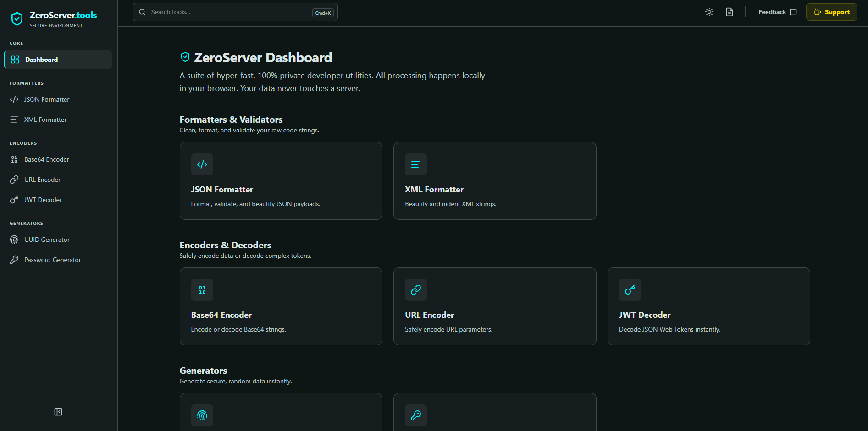Click the lines icon on XML Formatter card
Viewport: 868px width, 431px height.
point(416,164)
